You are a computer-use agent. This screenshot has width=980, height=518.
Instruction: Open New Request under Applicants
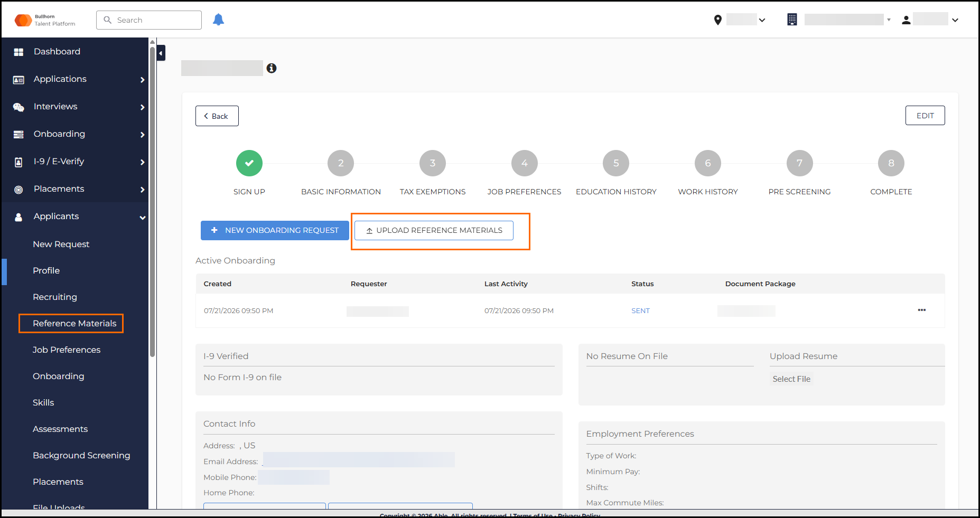pyautogui.click(x=61, y=244)
